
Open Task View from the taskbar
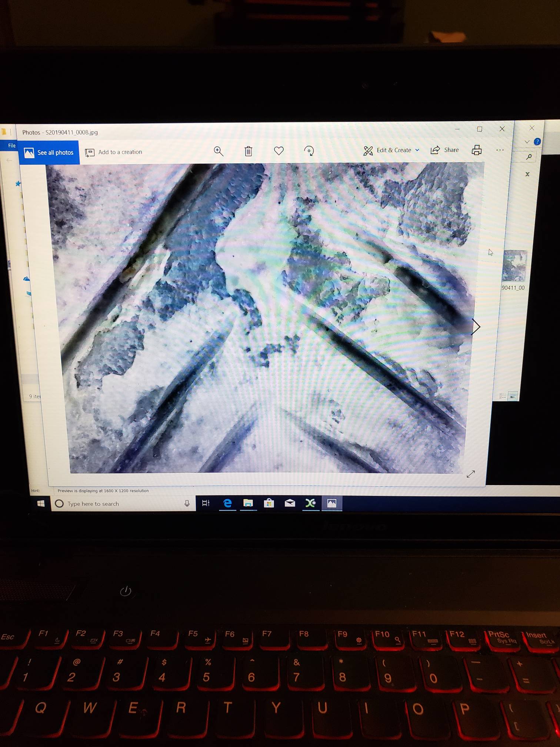tap(206, 503)
